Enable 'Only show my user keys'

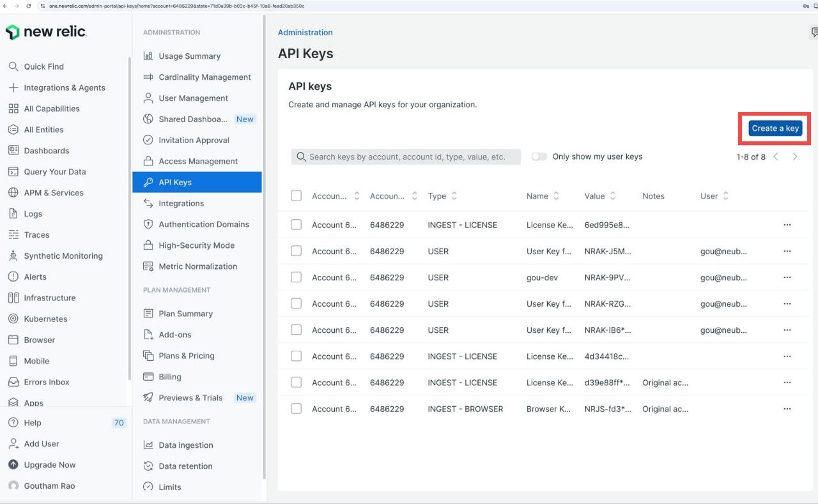539,156
